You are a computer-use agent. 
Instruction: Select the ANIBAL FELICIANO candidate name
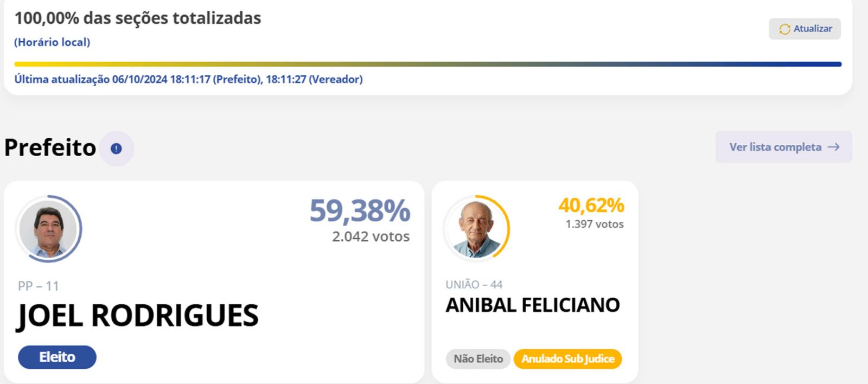coord(532,305)
